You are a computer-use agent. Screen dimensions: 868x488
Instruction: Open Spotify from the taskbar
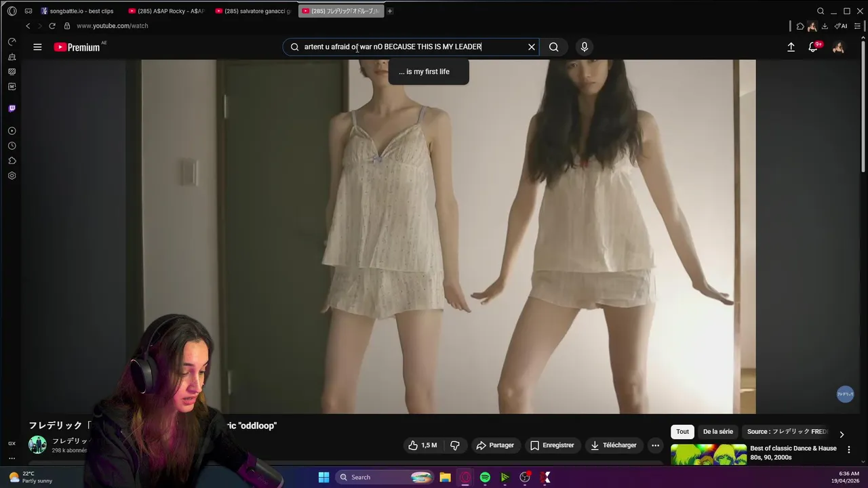click(485, 477)
